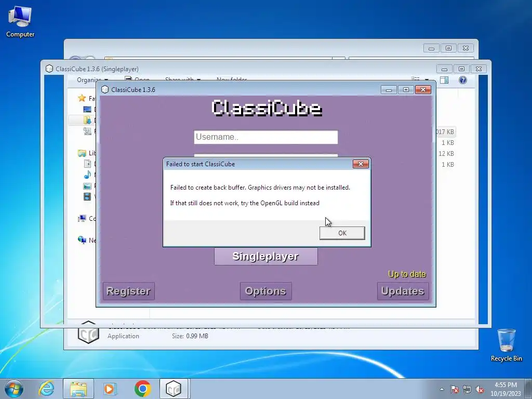
Task: Open File Explorer from the taskbar
Action: coord(78,389)
